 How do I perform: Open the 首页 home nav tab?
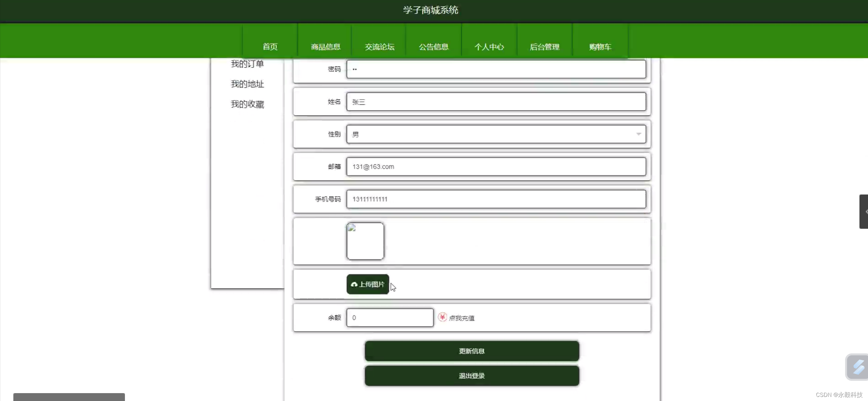(x=270, y=47)
